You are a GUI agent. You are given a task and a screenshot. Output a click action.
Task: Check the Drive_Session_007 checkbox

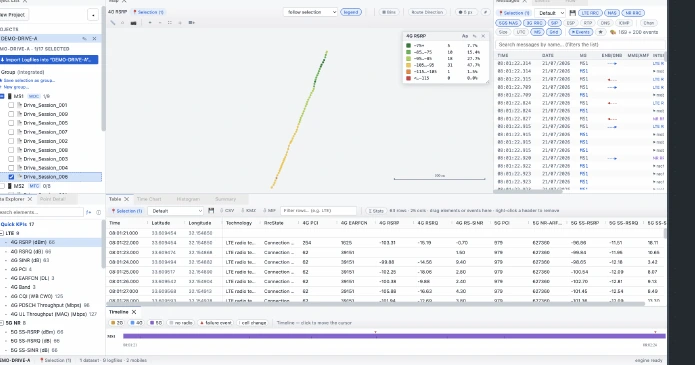pyautogui.click(x=11, y=132)
